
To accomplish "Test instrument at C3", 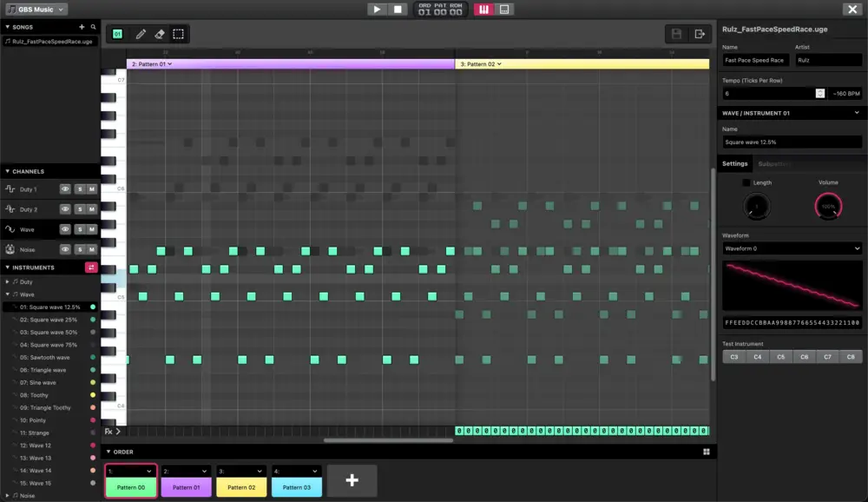I will pyautogui.click(x=734, y=357).
